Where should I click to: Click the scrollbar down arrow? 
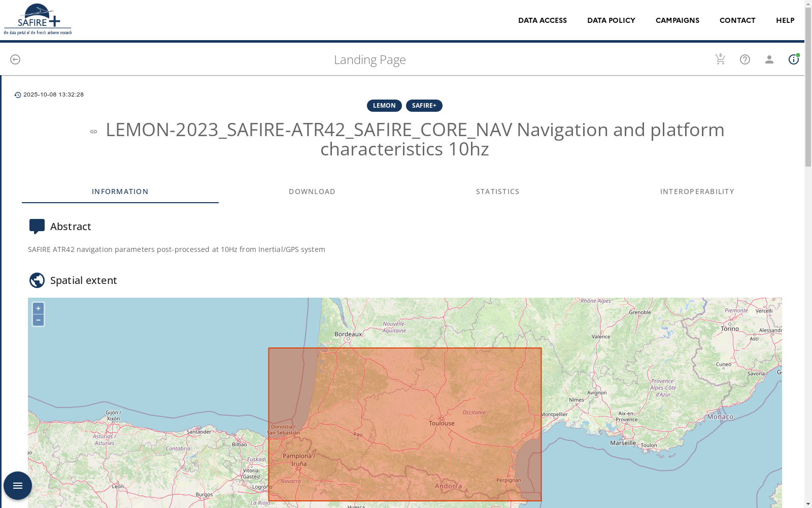tap(808, 504)
